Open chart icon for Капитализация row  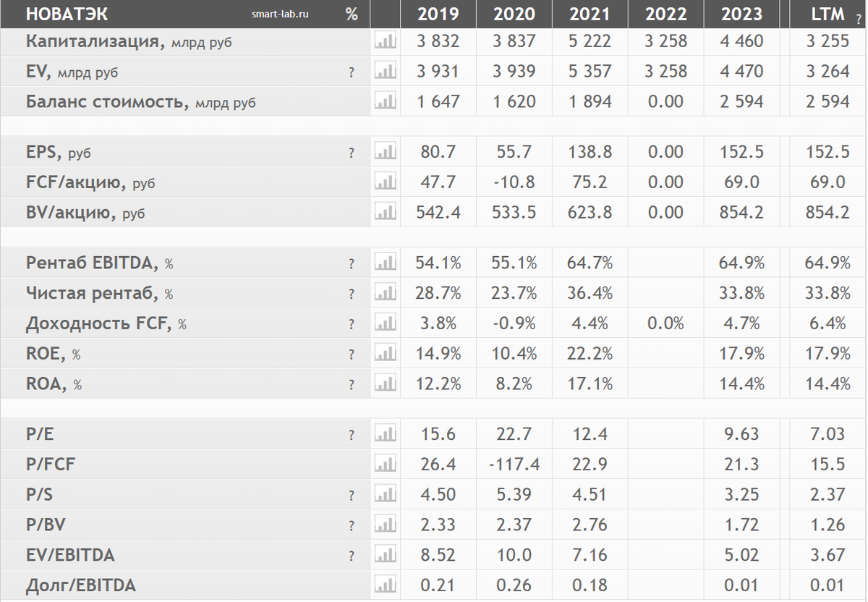pos(386,41)
